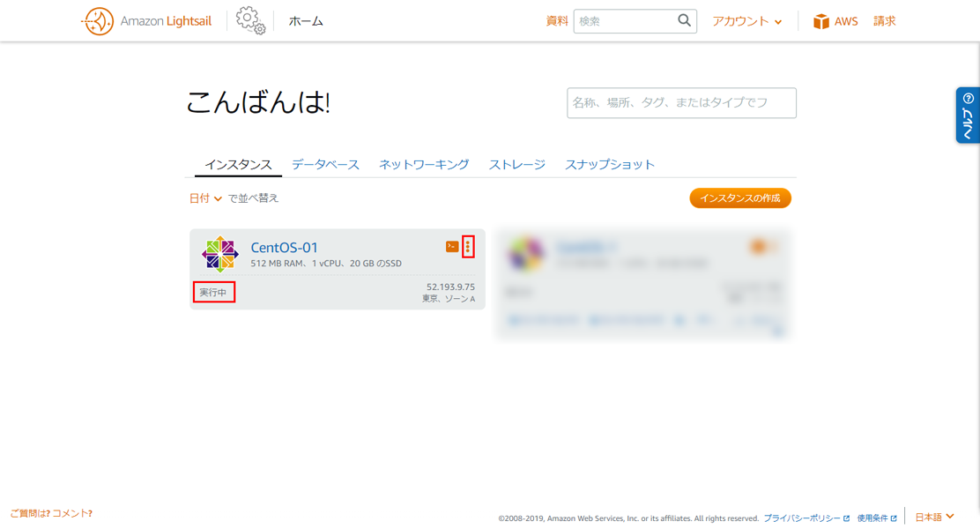
Task: Open the gear settings icon in header
Action: point(250,20)
